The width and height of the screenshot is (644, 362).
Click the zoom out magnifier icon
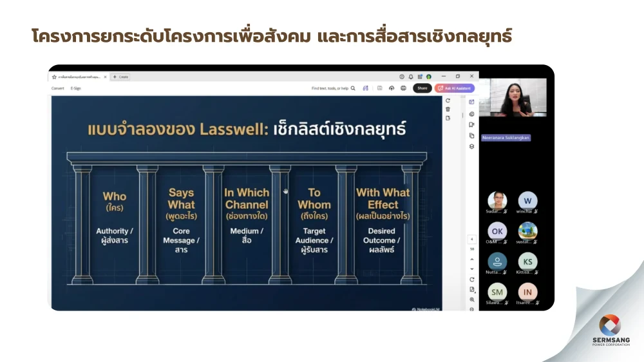pos(472,309)
